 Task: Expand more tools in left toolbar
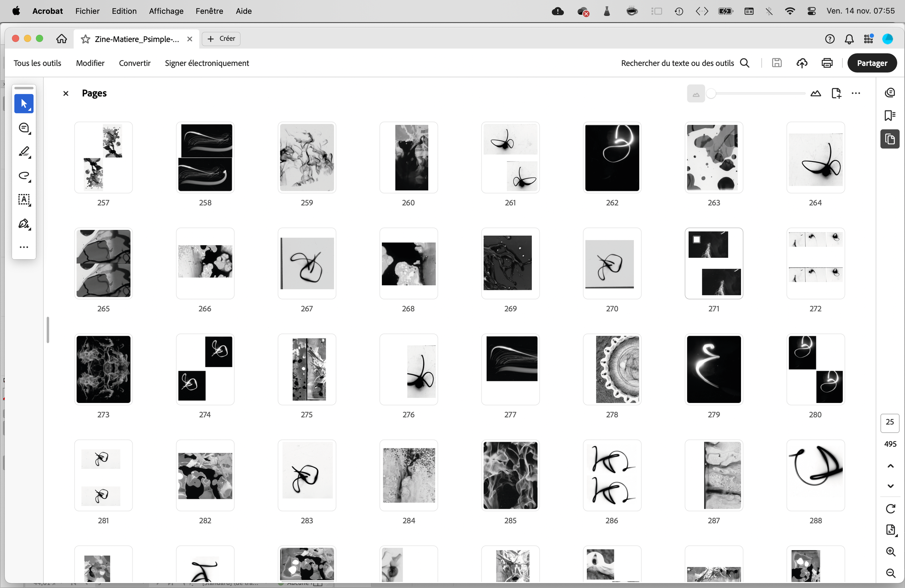tap(24, 247)
